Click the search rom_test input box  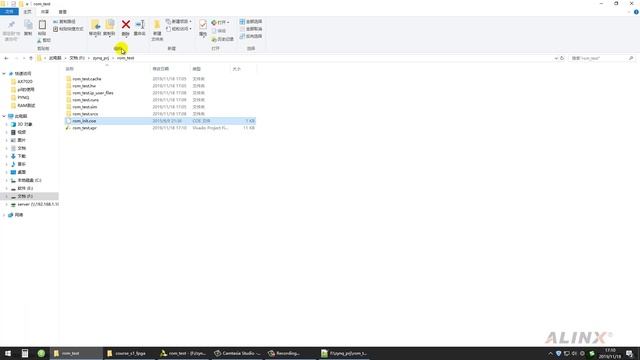(602, 58)
